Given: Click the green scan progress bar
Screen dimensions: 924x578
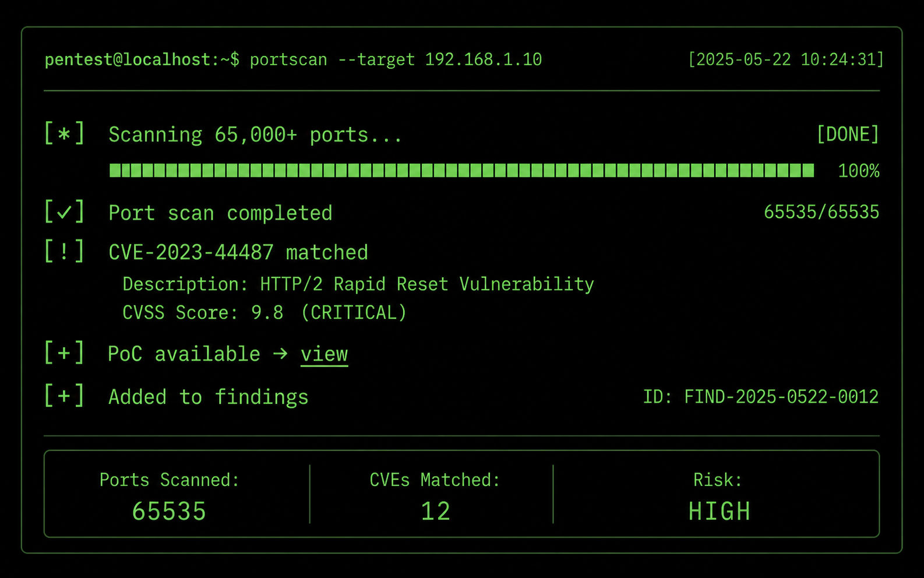Looking at the screenshot, I should pyautogui.click(x=462, y=170).
